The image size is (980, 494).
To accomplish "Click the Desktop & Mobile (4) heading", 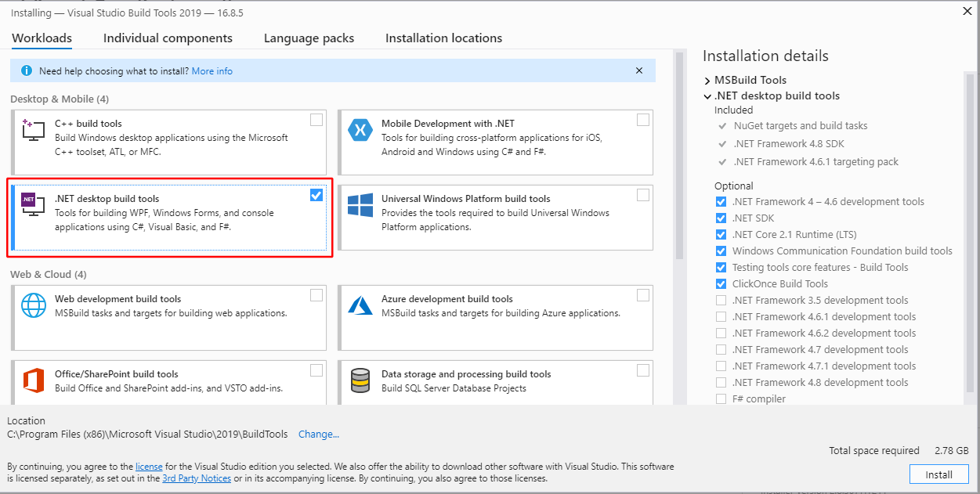I will click(x=60, y=99).
